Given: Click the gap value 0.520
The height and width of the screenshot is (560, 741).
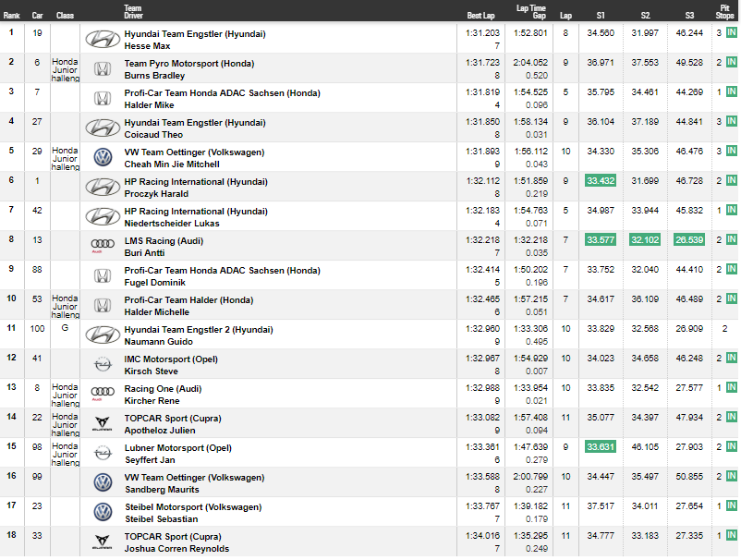Looking at the screenshot, I should (x=537, y=76).
